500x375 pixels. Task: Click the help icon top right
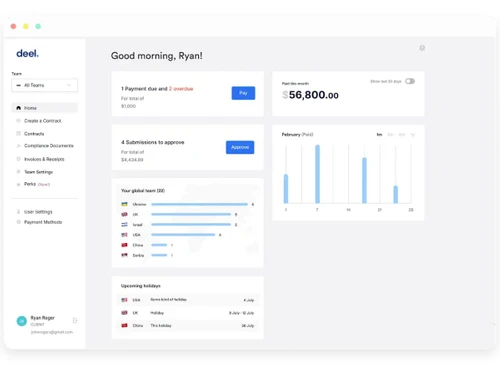(x=422, y=48)
